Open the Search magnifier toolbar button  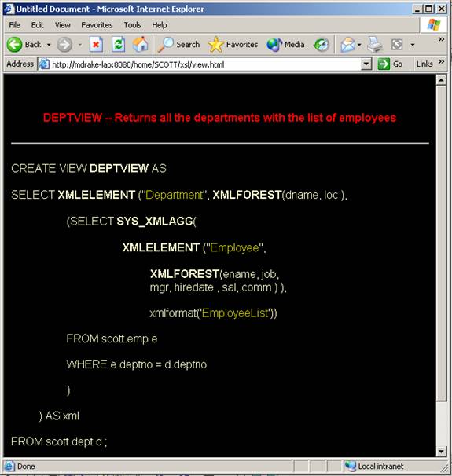[x=178, y=45]
